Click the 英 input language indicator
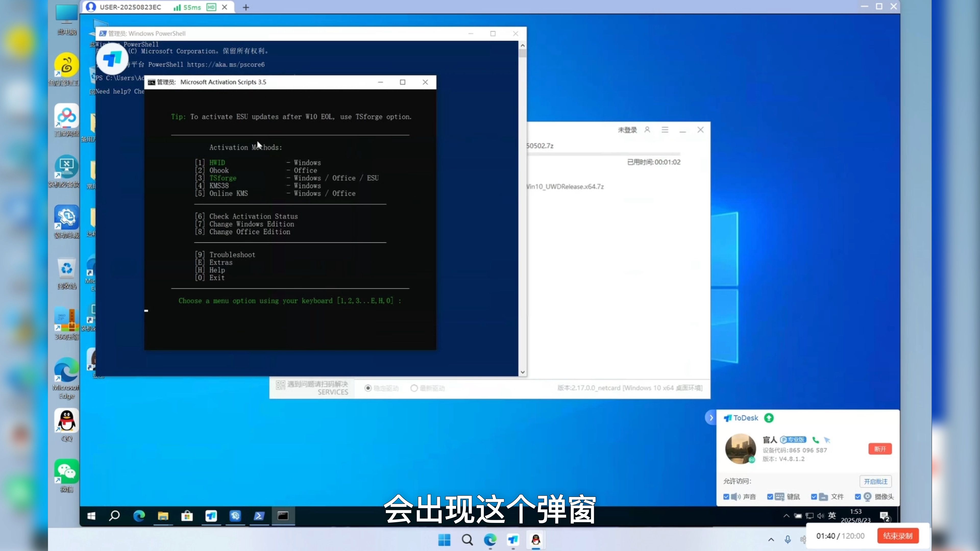Image resolution: width=980 pixels, height=551 pixels. (832, 516)
